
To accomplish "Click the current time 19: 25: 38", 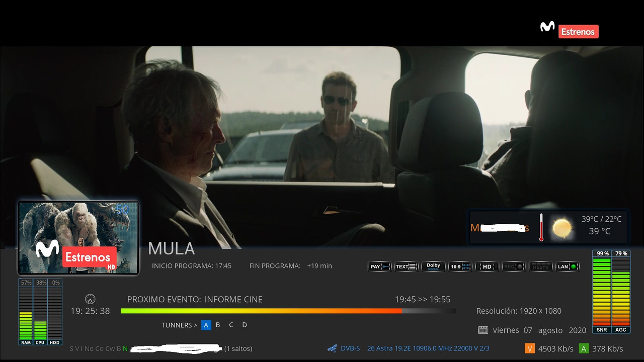I will click(x=90, y=311).
